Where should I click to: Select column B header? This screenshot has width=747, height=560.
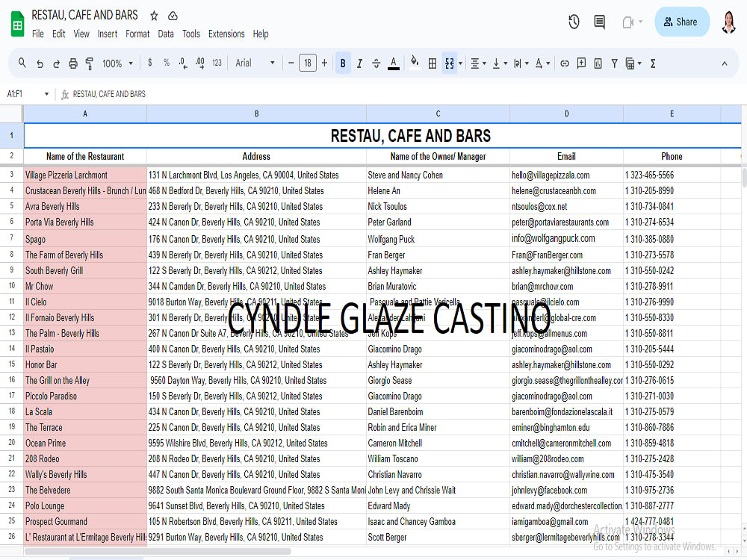(256, 113)
